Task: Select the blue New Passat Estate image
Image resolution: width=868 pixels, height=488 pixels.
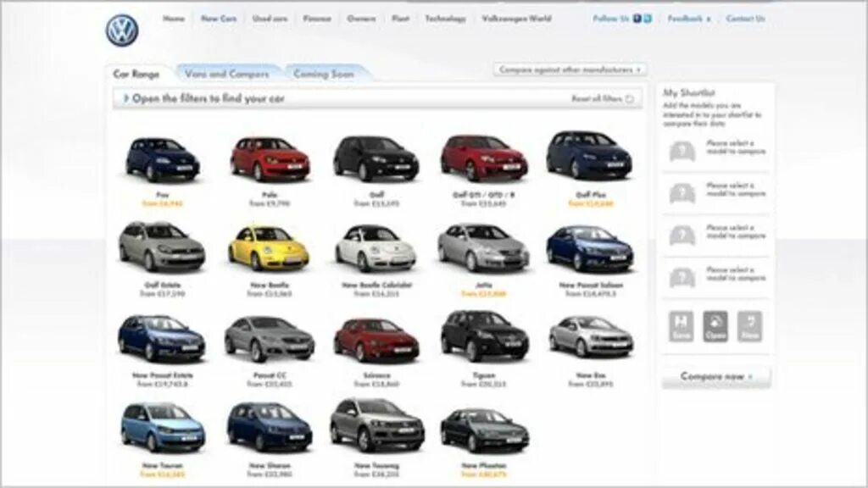Action: [162, 339]
